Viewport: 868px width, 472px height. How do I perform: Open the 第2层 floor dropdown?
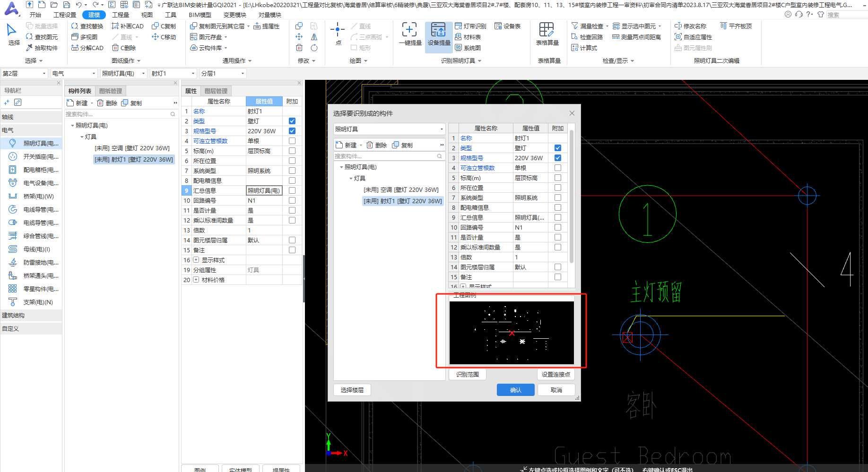pos(24,73)
